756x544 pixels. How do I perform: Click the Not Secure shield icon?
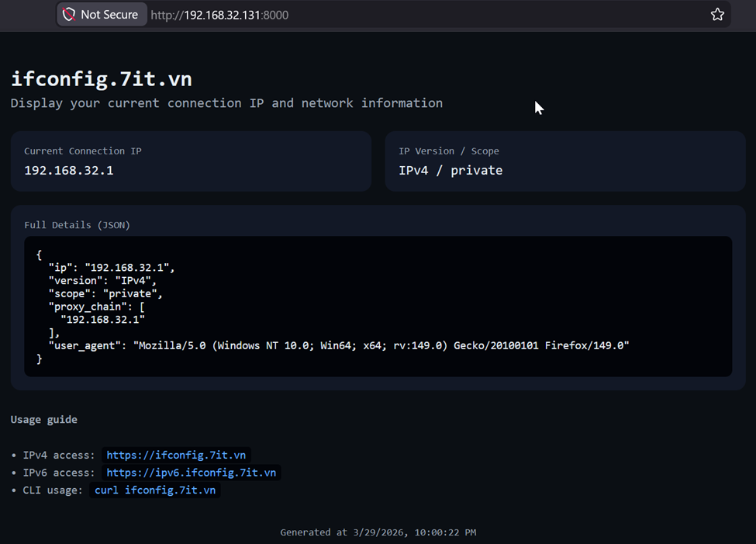tap(69, 14)
